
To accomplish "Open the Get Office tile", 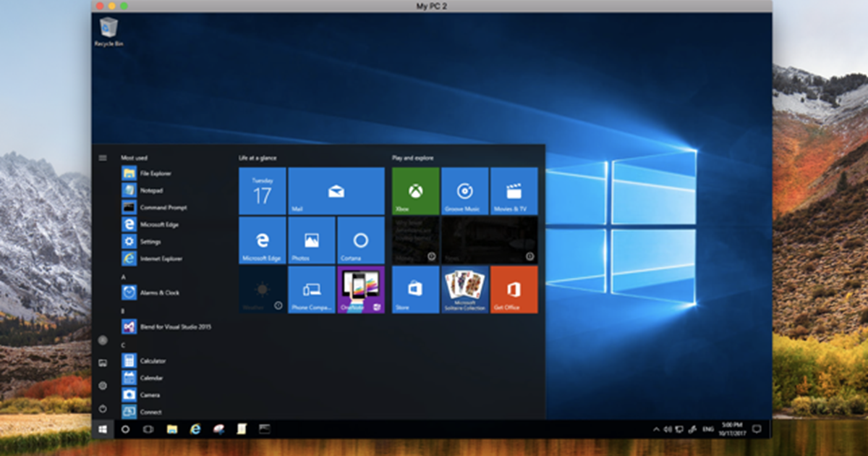I will tap(514, 290).
